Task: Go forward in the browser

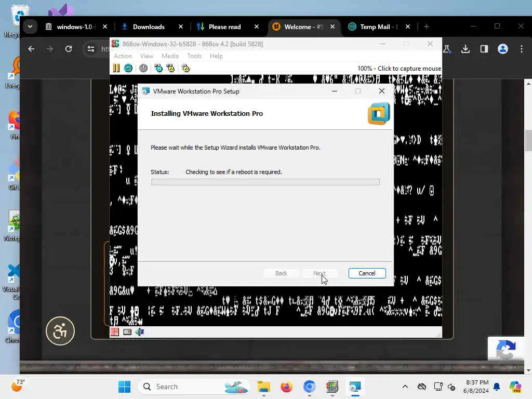Action: (x=50, y=49)
